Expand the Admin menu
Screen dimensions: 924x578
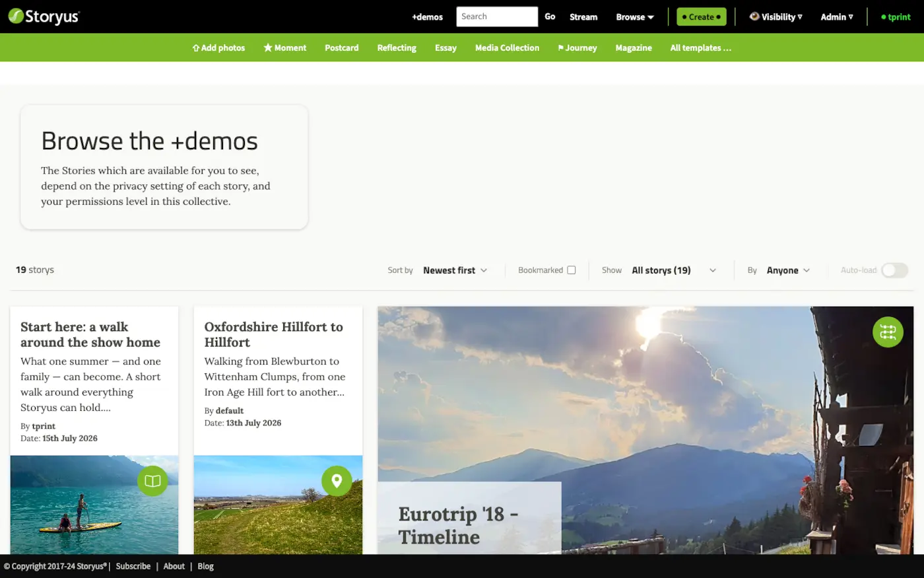pyautogui.click(x=837, y=17)
